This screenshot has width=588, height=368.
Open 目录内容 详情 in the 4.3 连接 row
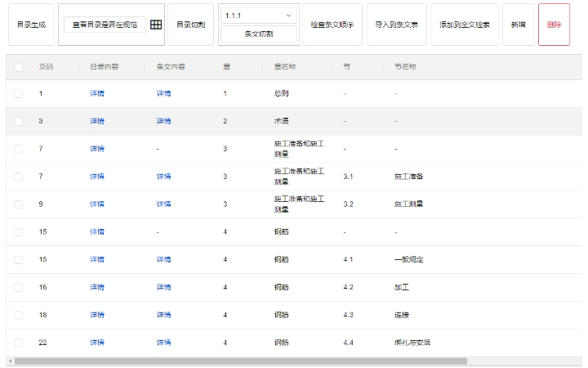click(x=97, y=315)
